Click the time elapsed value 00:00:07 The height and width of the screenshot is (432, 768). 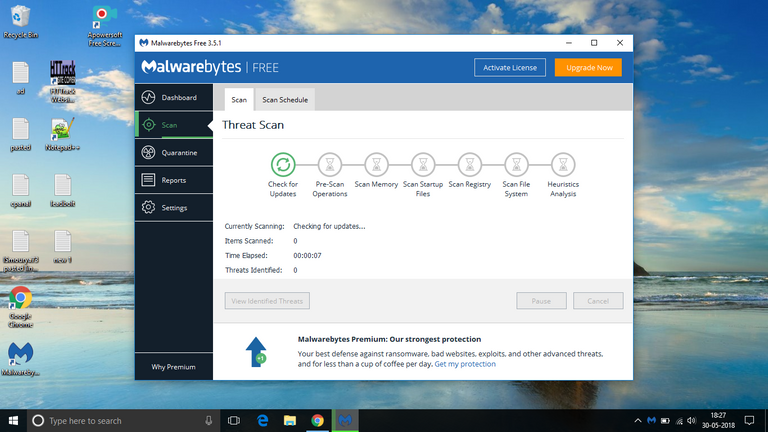307,256
